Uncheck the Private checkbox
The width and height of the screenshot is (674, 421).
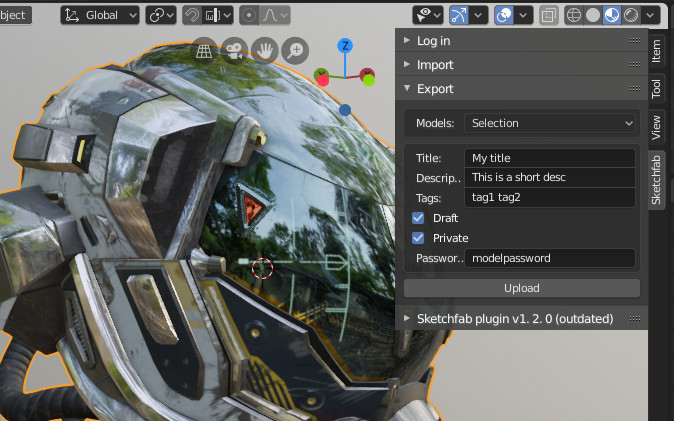[418, 238]
